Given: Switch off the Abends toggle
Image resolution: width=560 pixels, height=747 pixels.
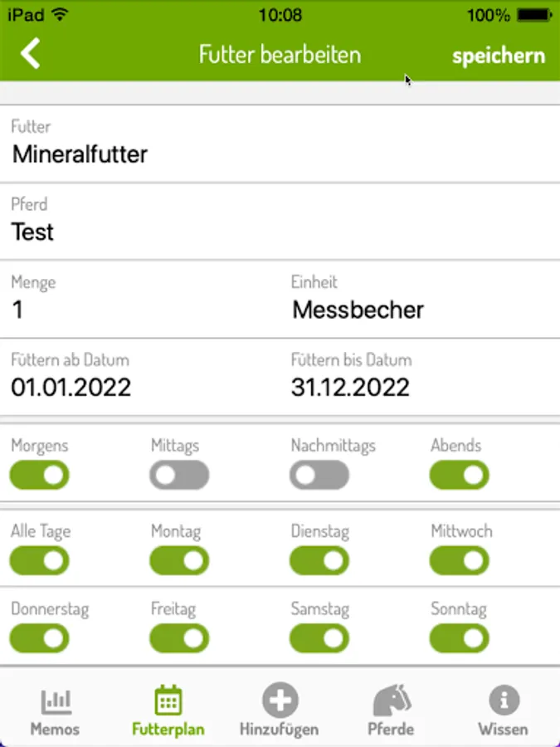Looking at the screenshot, I should [459, 475].
